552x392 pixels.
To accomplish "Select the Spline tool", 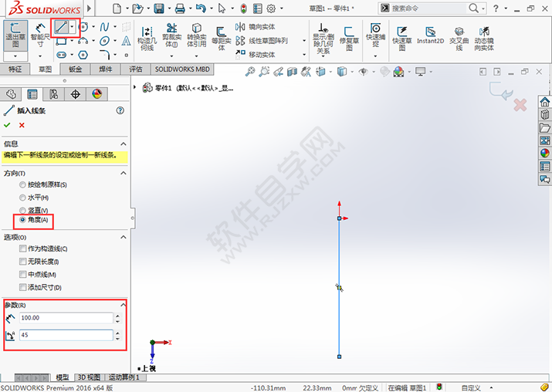I will pos(104,27).
